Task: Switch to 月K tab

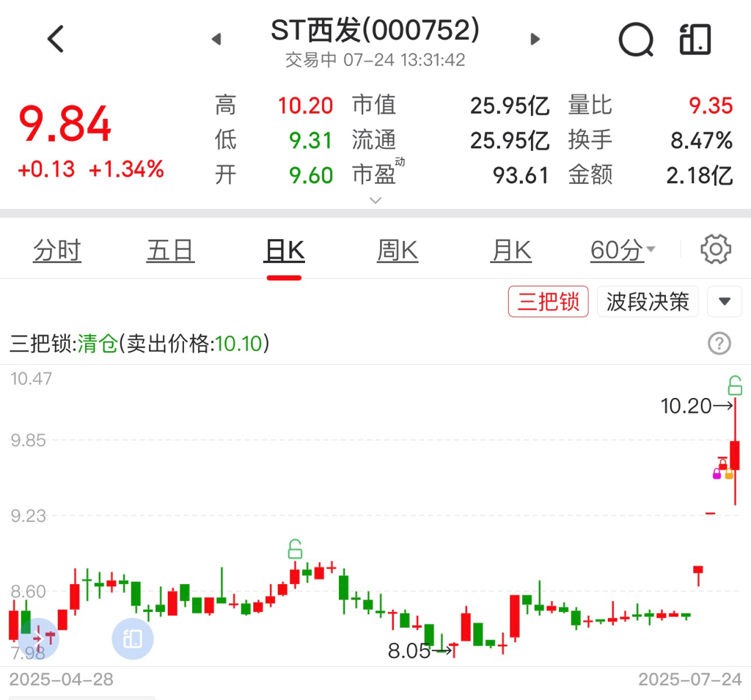Action: click(x=511, y=250)
